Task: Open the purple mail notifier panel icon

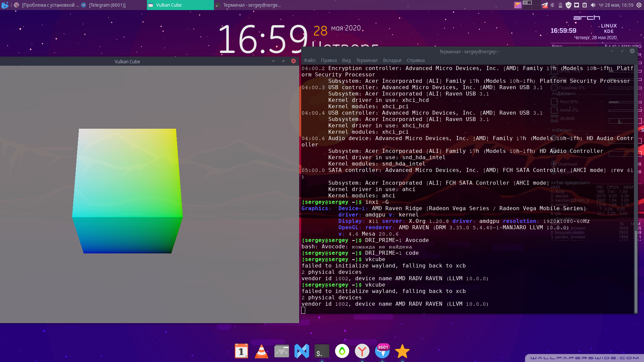Action: [x=518, y=5]
